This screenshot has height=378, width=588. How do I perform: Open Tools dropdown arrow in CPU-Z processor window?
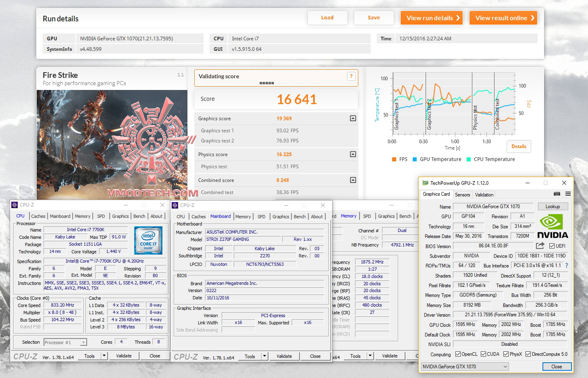104,356
